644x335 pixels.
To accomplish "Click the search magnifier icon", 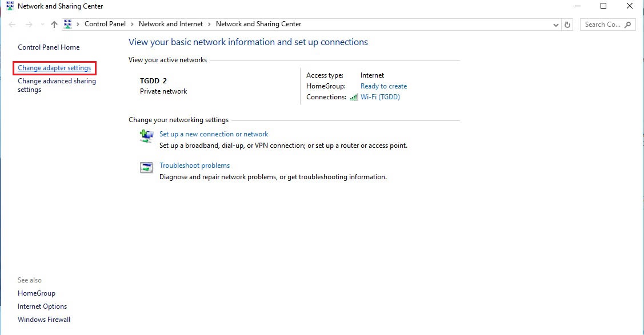I will tap(627, 25).
